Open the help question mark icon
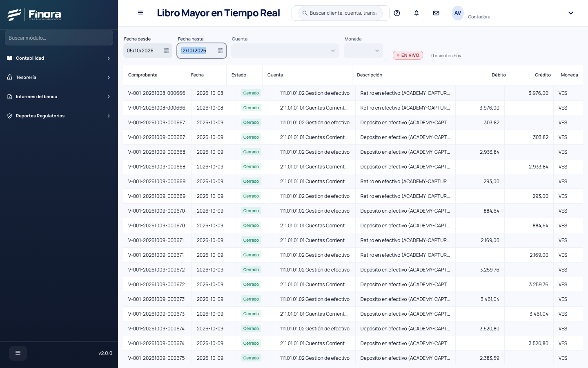 click(x=397, y=13)
